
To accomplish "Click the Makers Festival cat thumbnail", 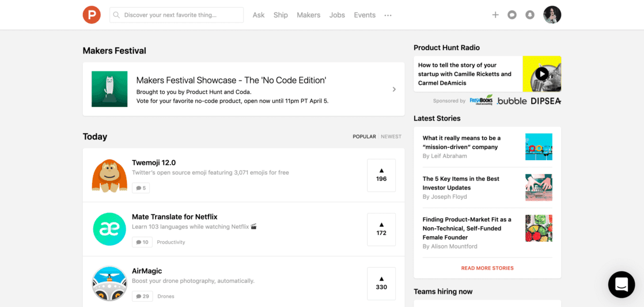I will click(x=109, y=89).
